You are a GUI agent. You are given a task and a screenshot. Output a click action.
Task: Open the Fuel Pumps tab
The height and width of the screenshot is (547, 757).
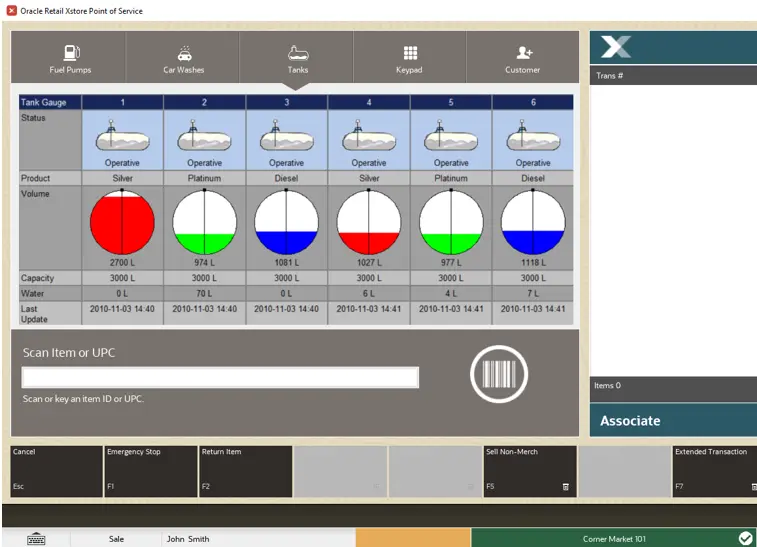tap(70, 58)
